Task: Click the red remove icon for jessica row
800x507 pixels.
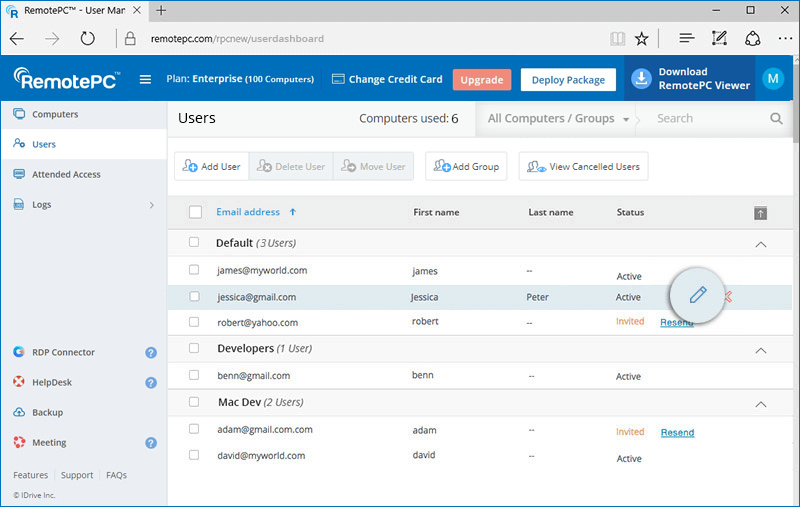Action: (x=729, y=296)
